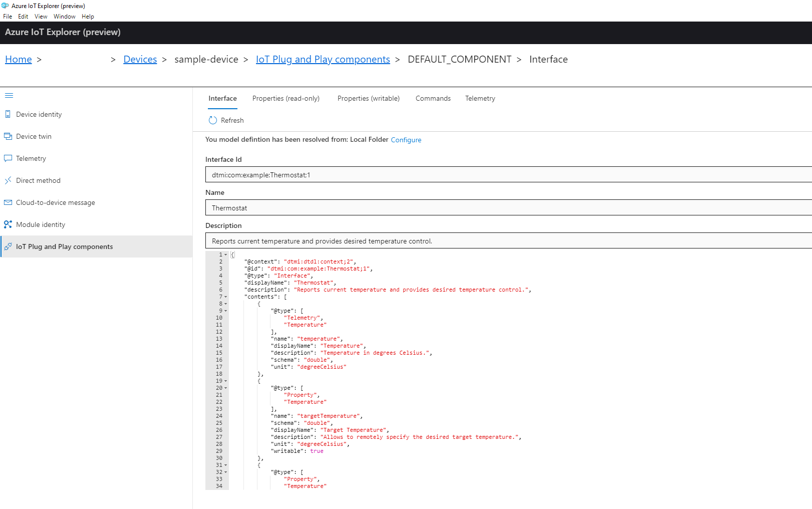Collapse the contents array on line 7
Viewport: 812px width, 509px height.
pos(225,297)
